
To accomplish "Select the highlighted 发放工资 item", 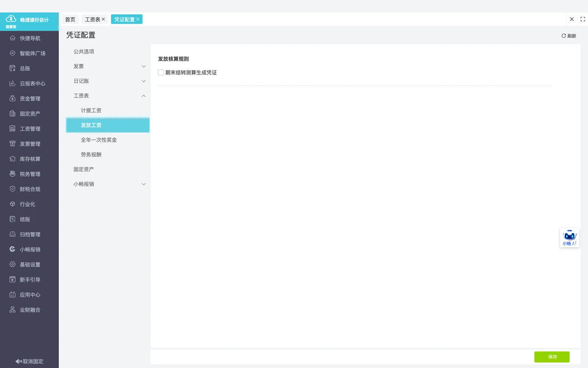I will point(108,125).
